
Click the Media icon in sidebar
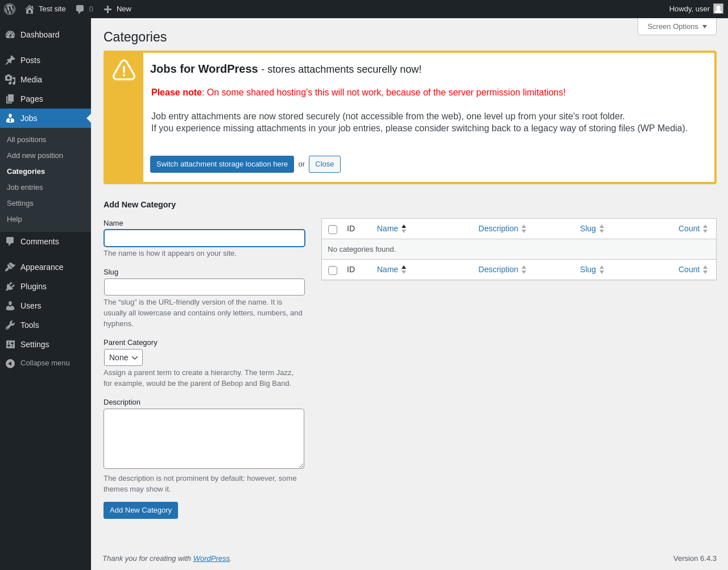click(10, 80)
